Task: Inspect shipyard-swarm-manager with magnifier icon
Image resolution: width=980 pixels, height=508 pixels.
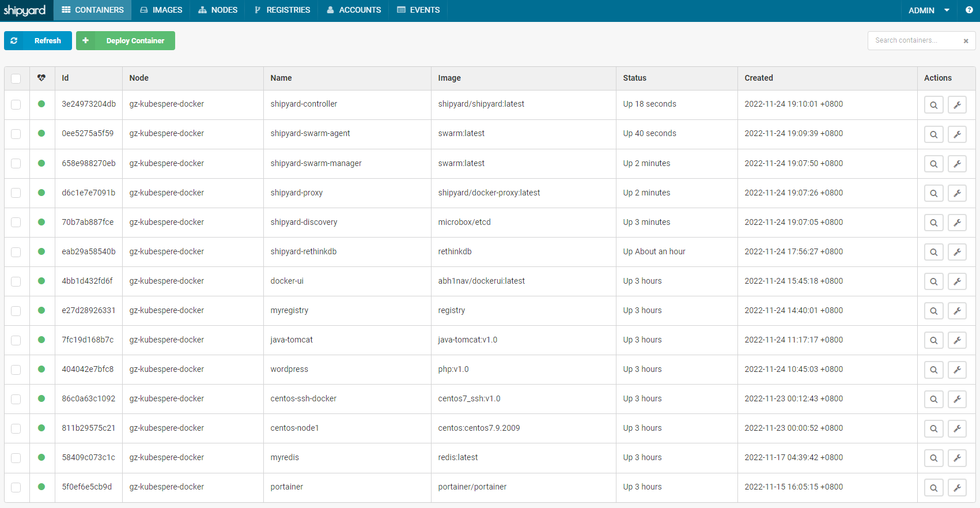Action: (x=933, y=164)
